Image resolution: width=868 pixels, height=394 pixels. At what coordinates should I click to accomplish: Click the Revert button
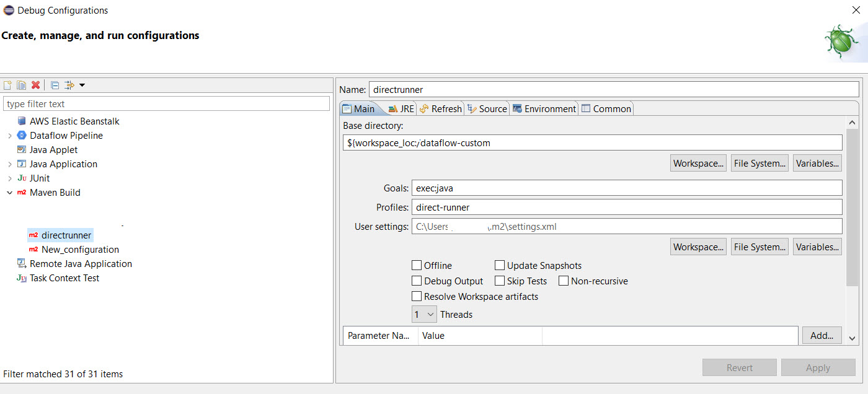pyautogui.click(x=739, y=367)
